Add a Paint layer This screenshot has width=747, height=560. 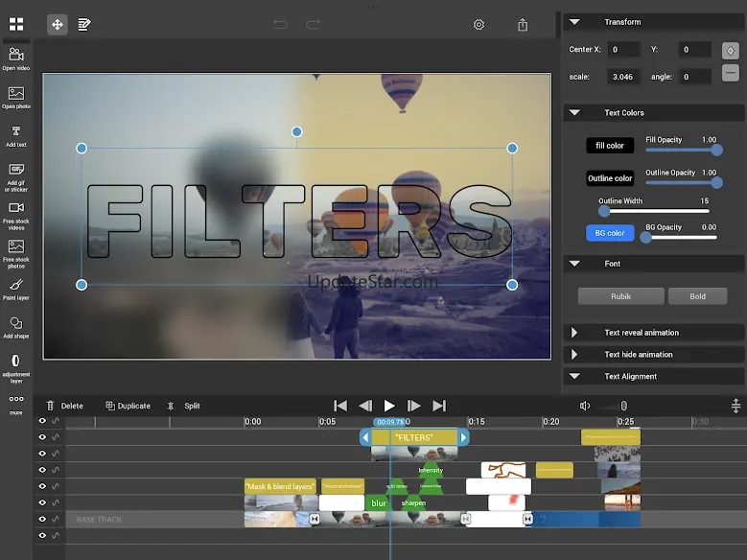point(16,285)
